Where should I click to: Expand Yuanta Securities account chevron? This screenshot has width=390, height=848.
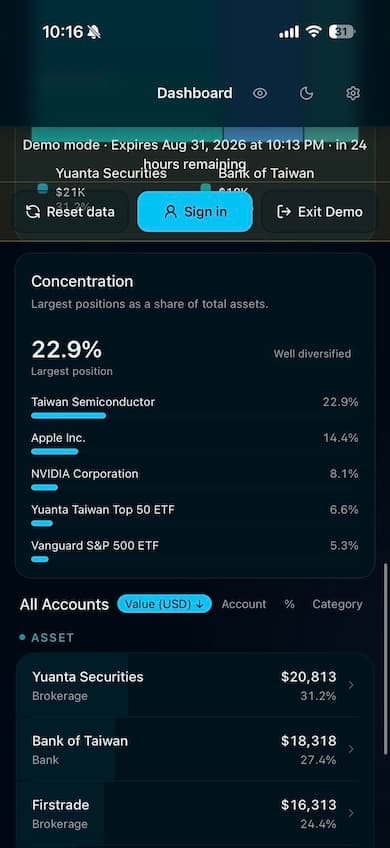tap(351, 685)
